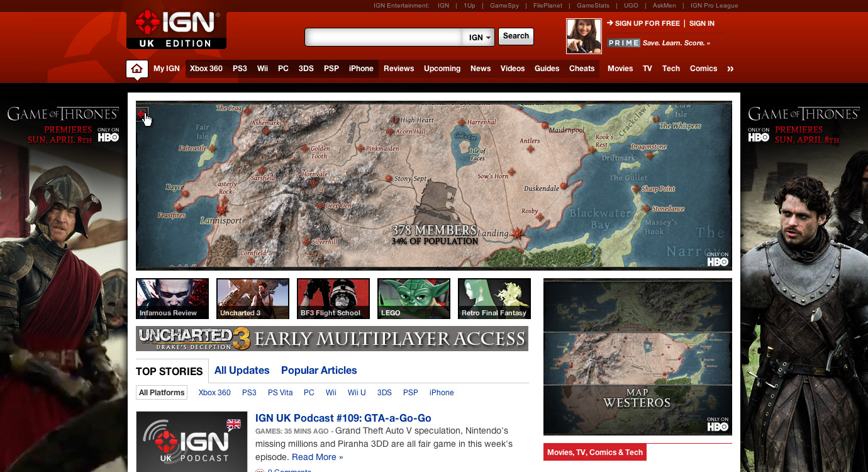
Task: Click Uncharted 3 Early Multiplayer Access banner
Action: [332, 339]
